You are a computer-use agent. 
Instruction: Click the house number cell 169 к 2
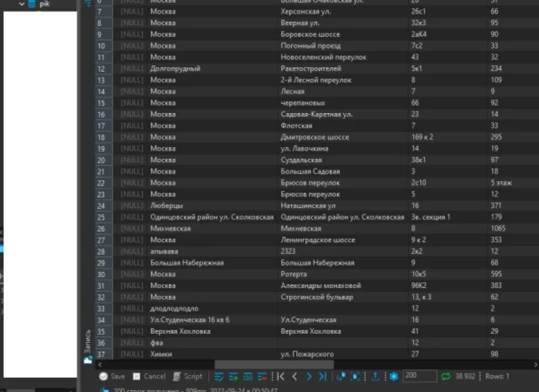(x=447, y=137)
